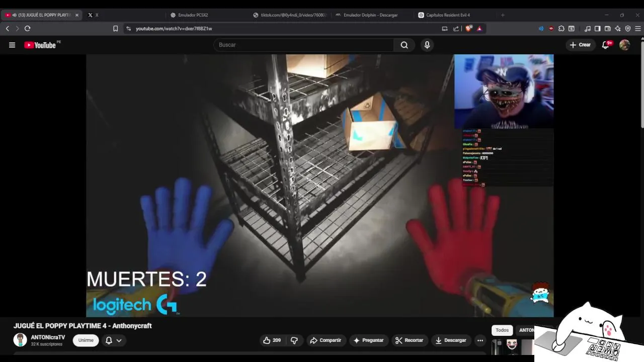Like the video with 209 likes

click(272, 340)
